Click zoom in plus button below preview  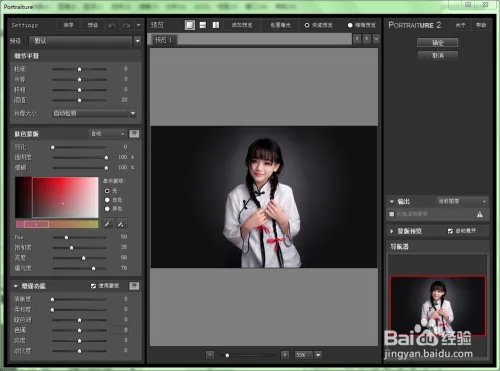(x=285, y=355)
